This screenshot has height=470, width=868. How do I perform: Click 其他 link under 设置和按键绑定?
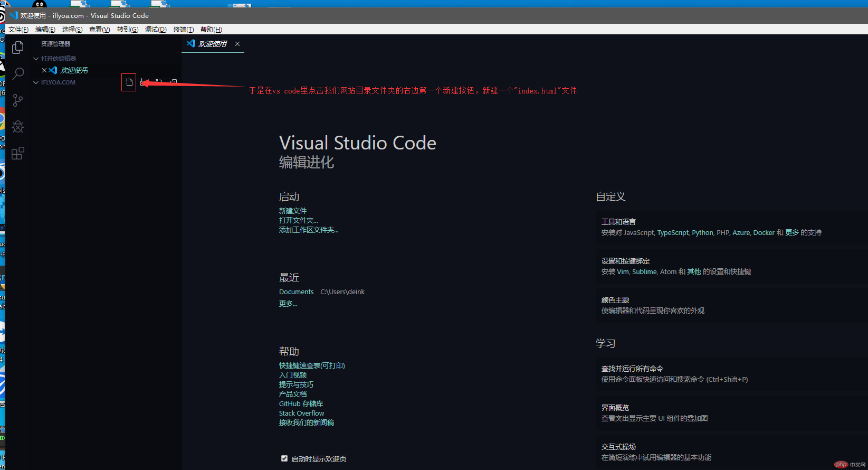[694, 271]
